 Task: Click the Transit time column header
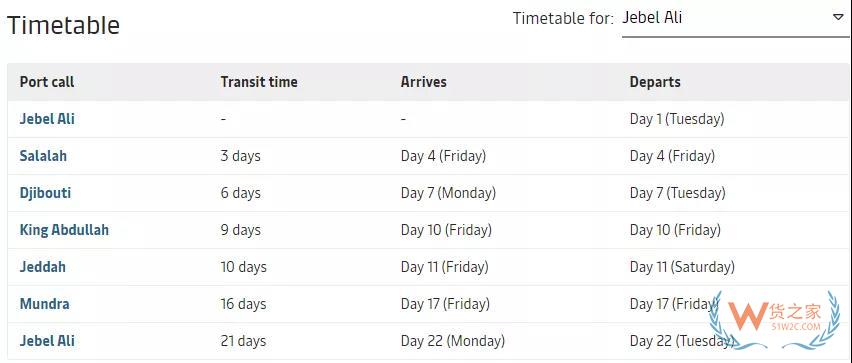pyautogui.click(x=259, y=82)
